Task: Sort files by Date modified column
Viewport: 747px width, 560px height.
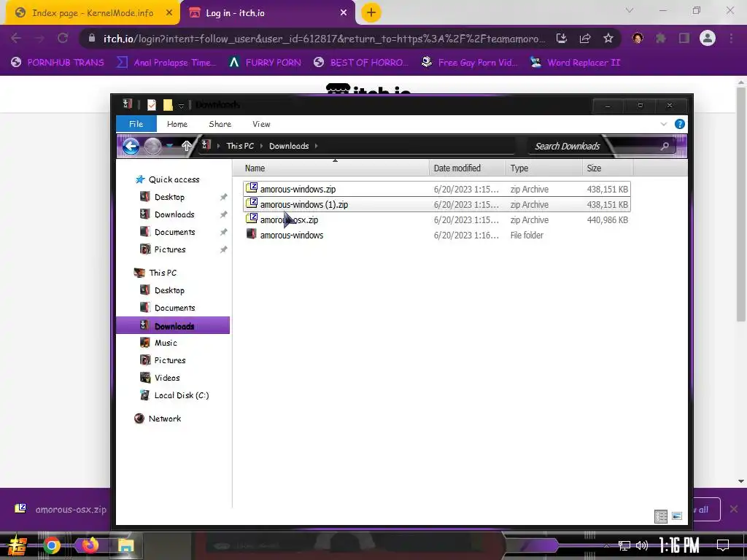Action: (x=468, y=168)
